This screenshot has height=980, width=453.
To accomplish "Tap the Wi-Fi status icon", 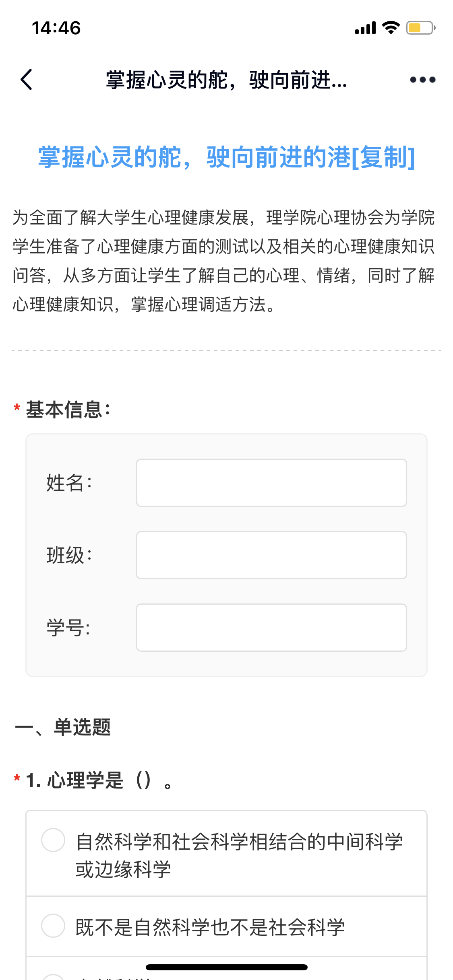I will click(391, 28).
